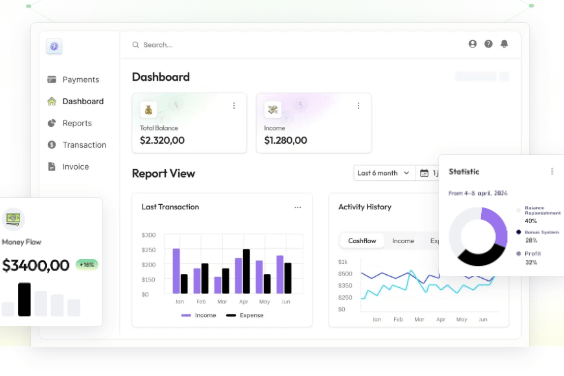Click the Apr expense bar in chart
Image resolution: width=564 pixels, height=376 pixels.
246,271
